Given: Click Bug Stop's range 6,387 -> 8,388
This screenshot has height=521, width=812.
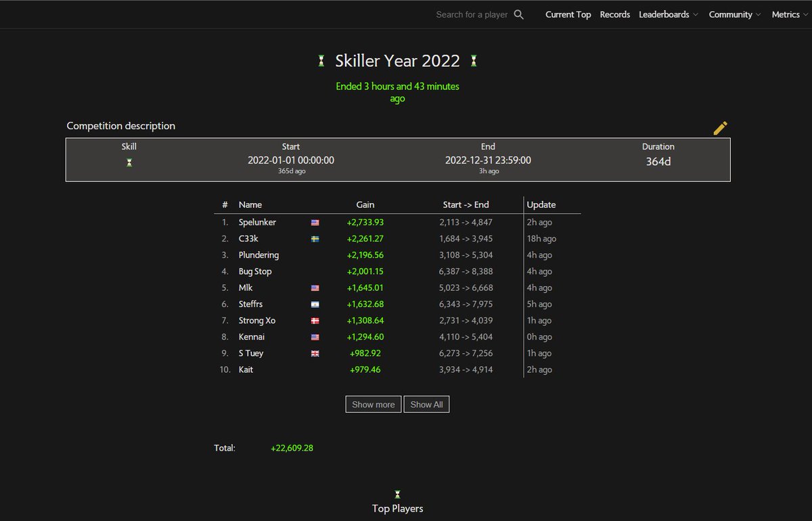Looking at the screenshot, I should (466, 271).
